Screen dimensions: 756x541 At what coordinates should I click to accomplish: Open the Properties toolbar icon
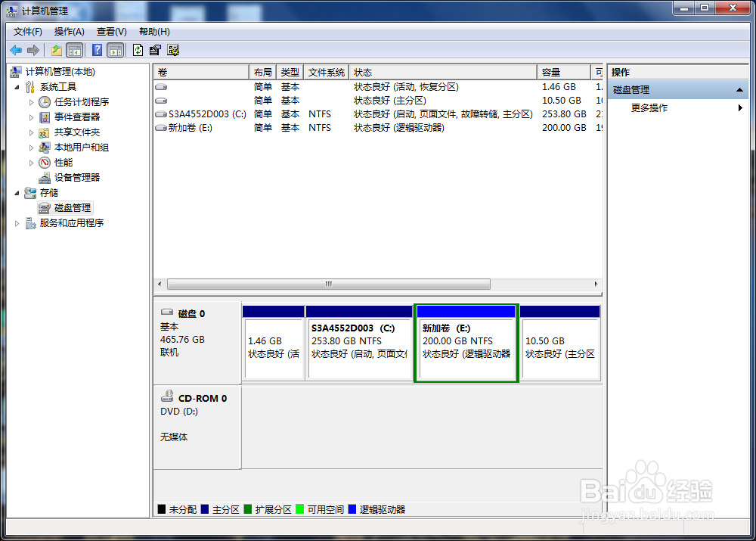(155, 50)
